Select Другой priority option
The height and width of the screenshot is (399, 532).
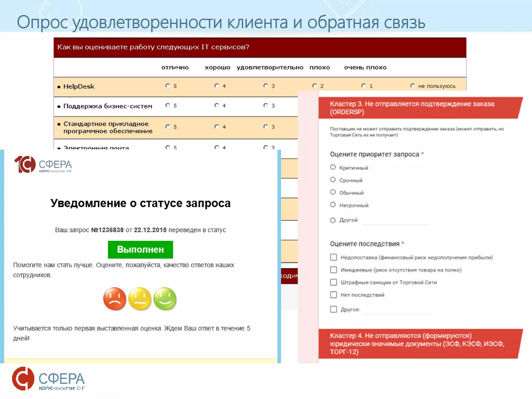[333, 220]
